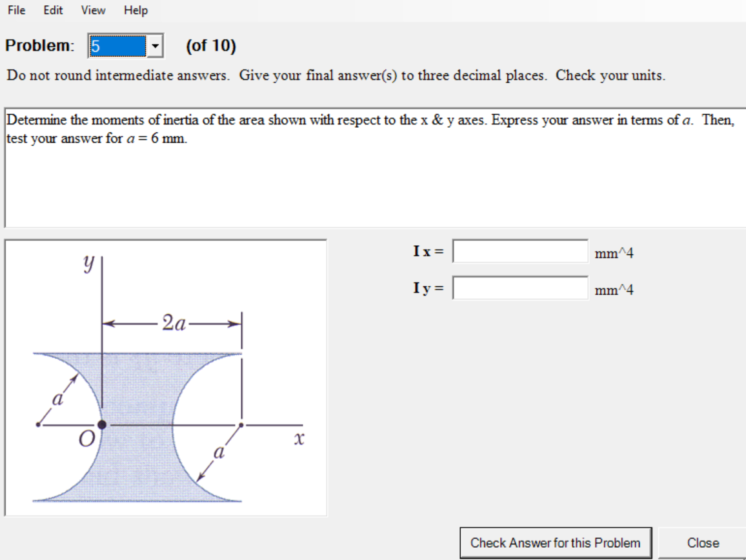The image size is (746, 560).
Task: Open the Edit menu
Action: (x=52, y=10)
